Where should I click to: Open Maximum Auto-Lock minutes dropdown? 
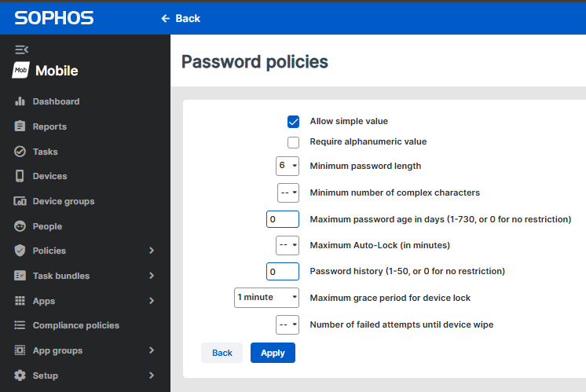[x=288, y=245]
